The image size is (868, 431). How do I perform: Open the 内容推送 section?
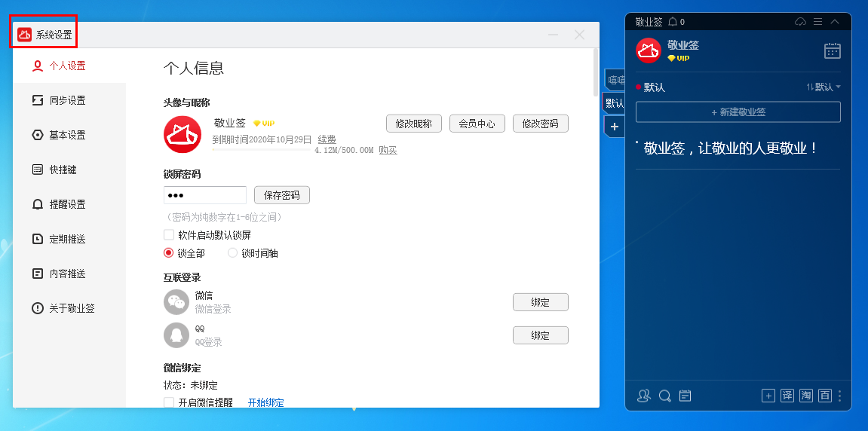click(x=69, y=274)
